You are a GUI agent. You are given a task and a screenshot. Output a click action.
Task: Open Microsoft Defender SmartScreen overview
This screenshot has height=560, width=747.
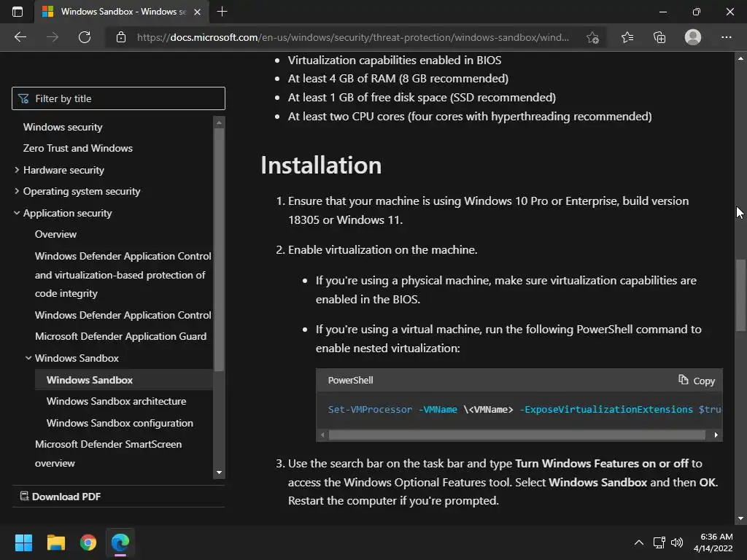pyautogui.click(x=108, y=454)
